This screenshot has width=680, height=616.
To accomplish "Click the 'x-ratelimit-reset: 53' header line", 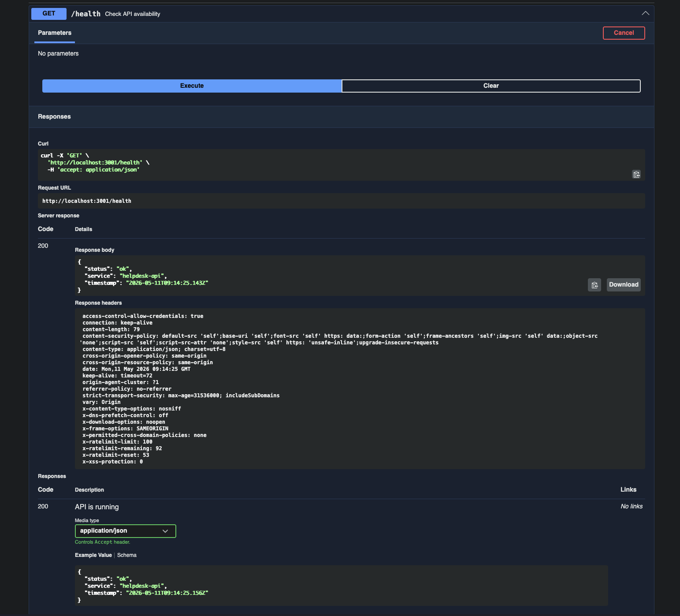I will tap(116, 455).
